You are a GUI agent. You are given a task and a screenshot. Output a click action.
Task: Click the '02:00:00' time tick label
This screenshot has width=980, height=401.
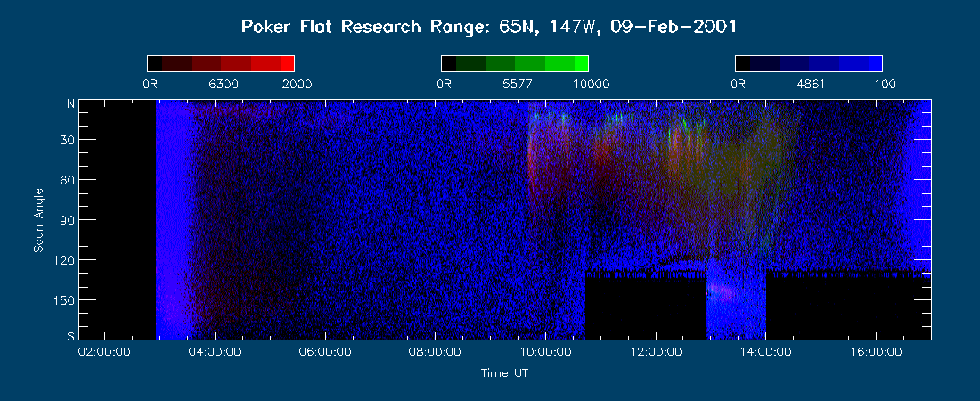(x=102, y=352)
